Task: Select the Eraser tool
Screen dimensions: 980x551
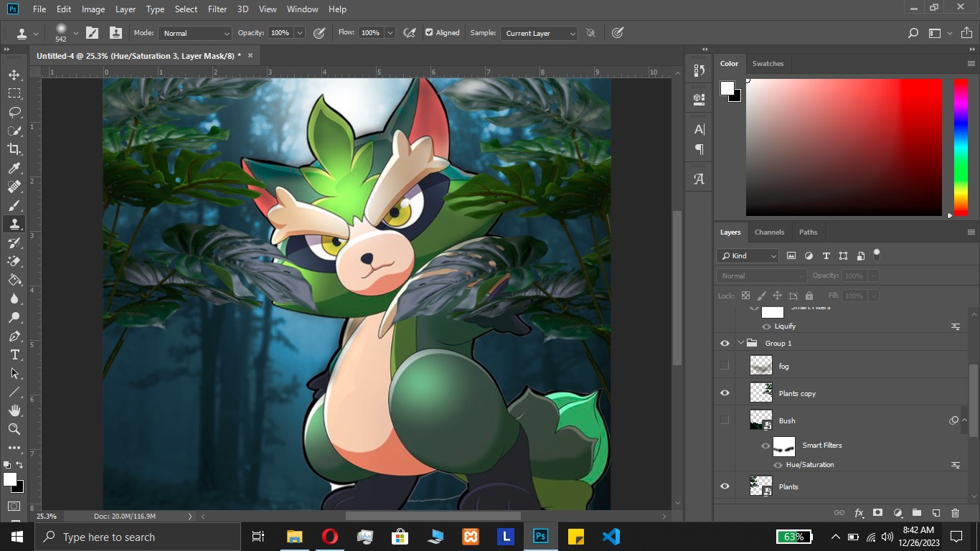Action: (x=14, y=261)
